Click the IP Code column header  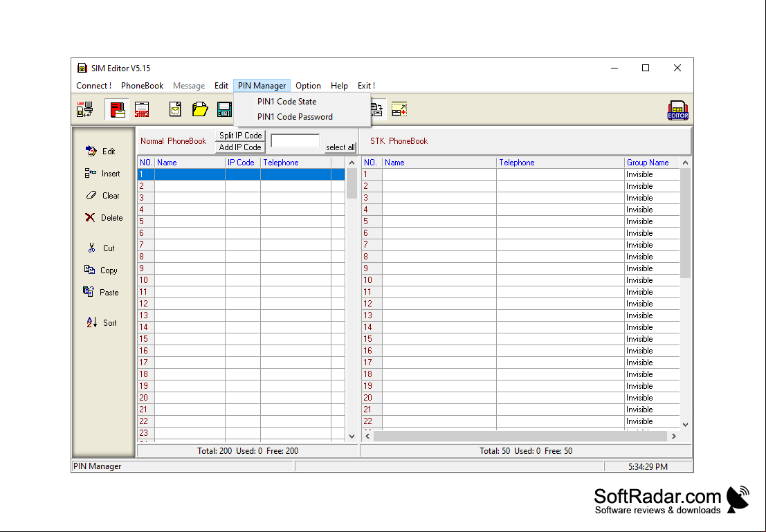coord(243,162)
